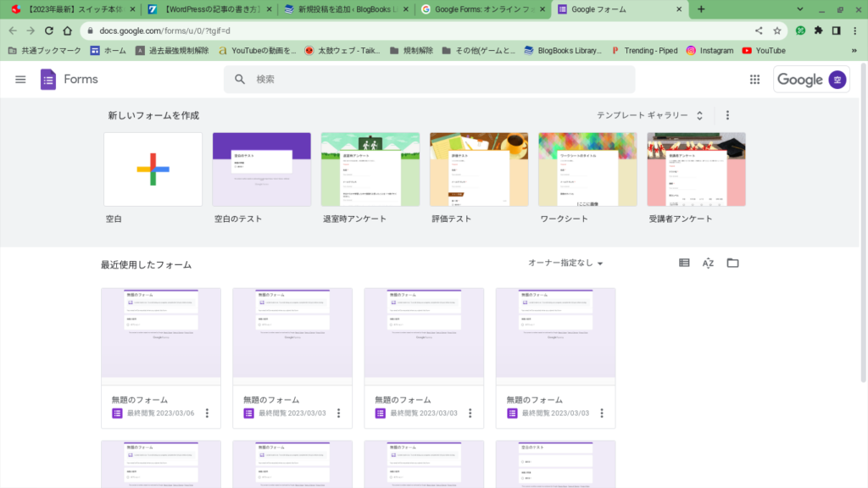Open three-dot menu for form viewed 2023/03/06

coord(207,413)
